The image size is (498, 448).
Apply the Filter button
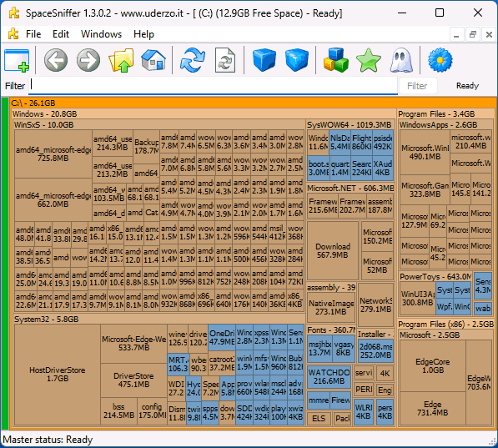coord(417,86)
